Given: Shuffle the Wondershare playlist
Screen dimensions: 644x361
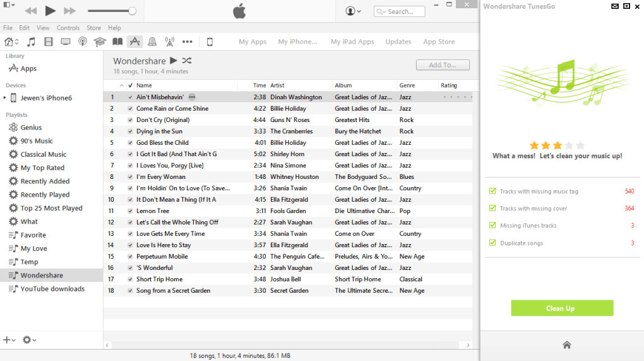Looking at the screenshot, I should click(187, 61).
